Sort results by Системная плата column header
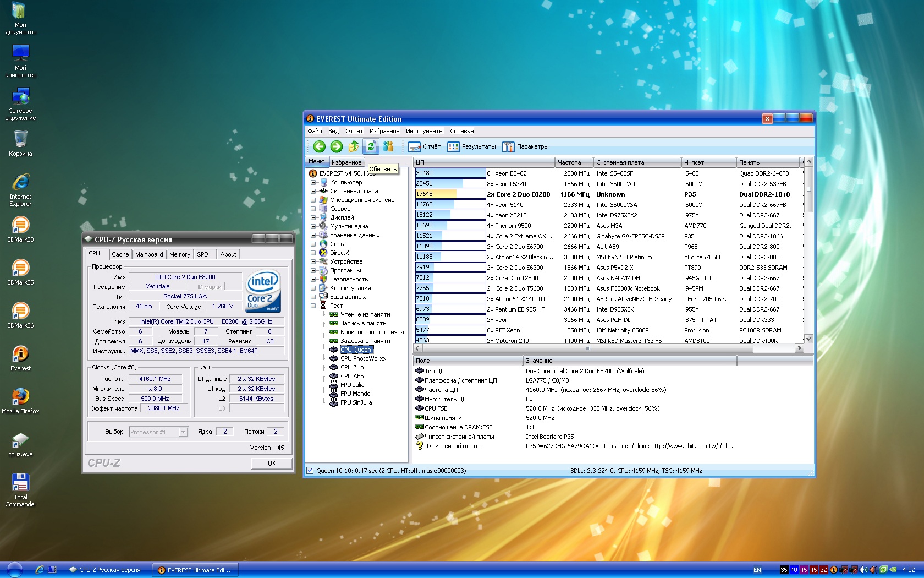This screenshot has height=578, width=924. tap(637, 162)
